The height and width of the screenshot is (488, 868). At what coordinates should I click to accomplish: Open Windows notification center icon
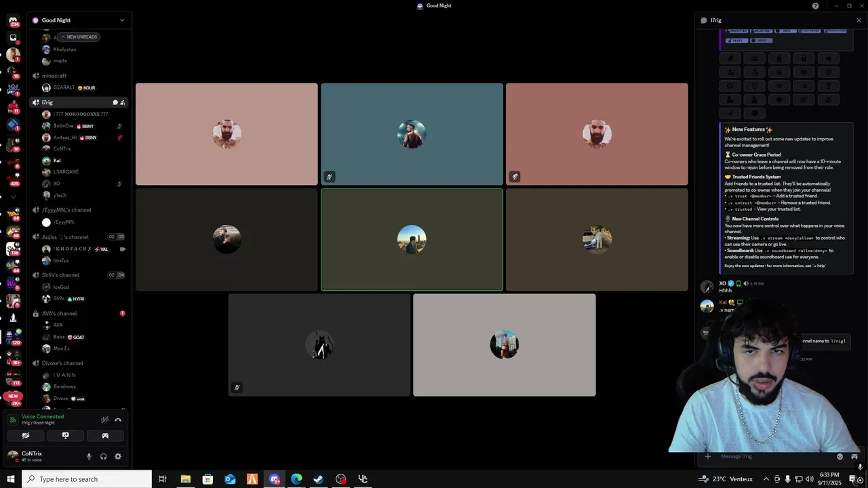point(853,479)
